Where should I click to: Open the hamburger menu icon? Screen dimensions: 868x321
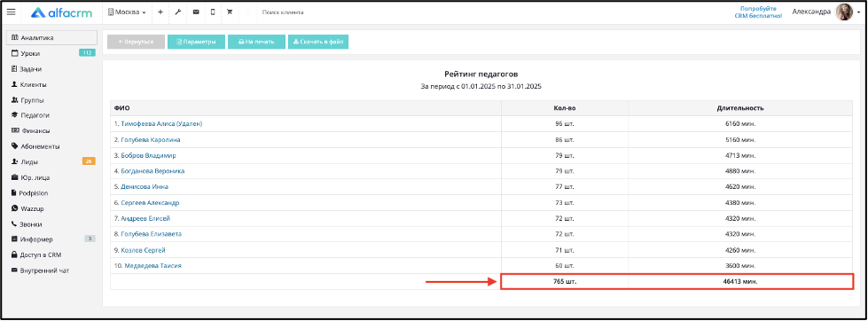[11, 12]
